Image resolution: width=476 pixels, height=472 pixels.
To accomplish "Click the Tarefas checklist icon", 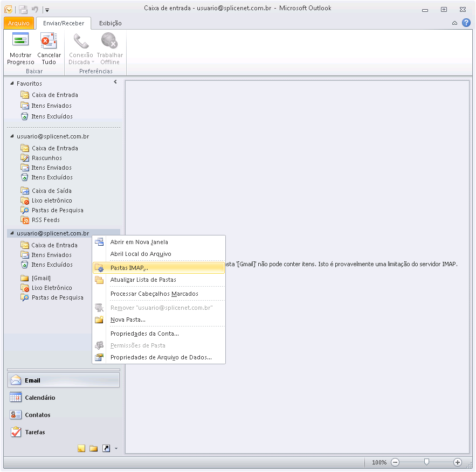I will coord(16,432).
